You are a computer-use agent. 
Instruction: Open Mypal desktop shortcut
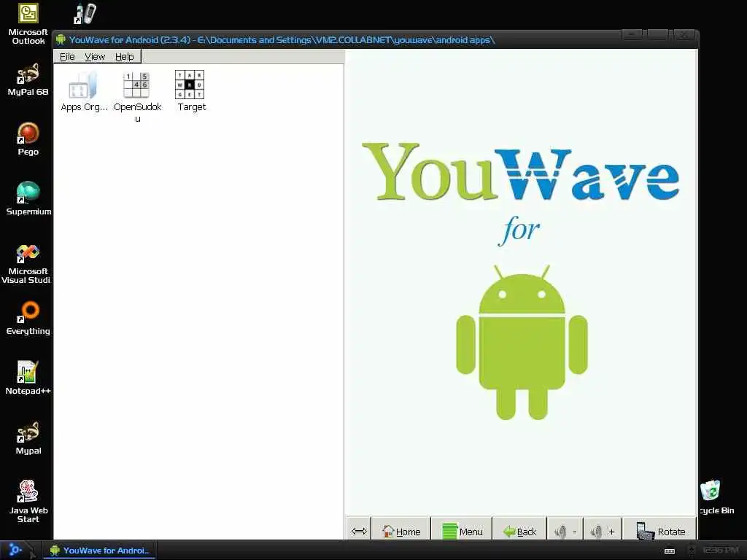(28, 438)
